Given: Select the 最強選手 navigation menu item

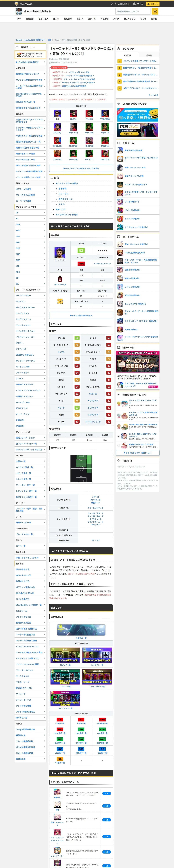Looking at the screenshot, I should pyautogui.click(x=30, y=19).
